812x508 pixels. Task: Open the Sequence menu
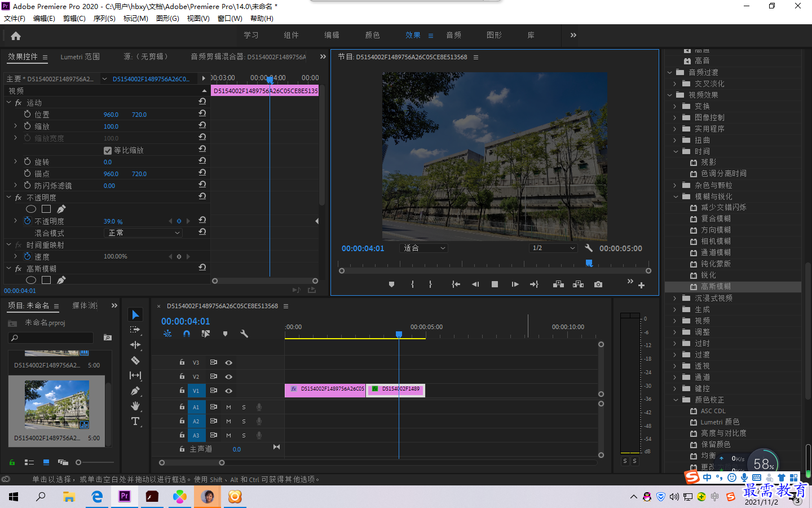[x=104, y=19]
